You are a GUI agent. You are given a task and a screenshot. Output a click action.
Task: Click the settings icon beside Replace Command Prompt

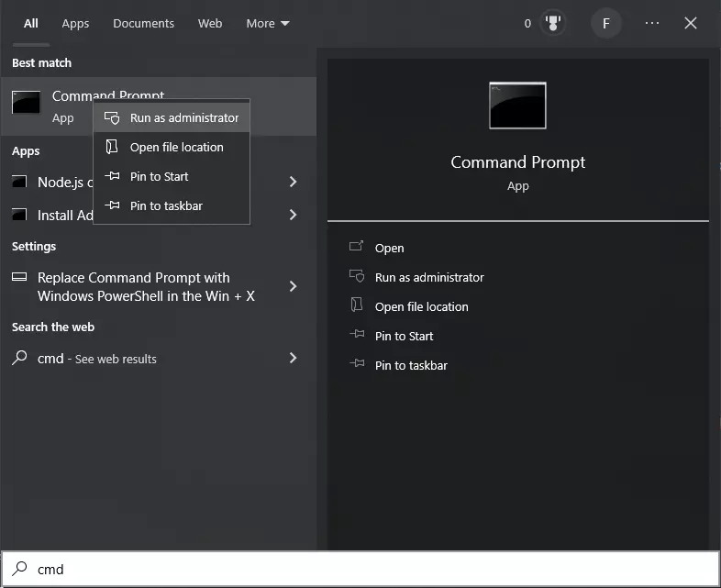19,277
